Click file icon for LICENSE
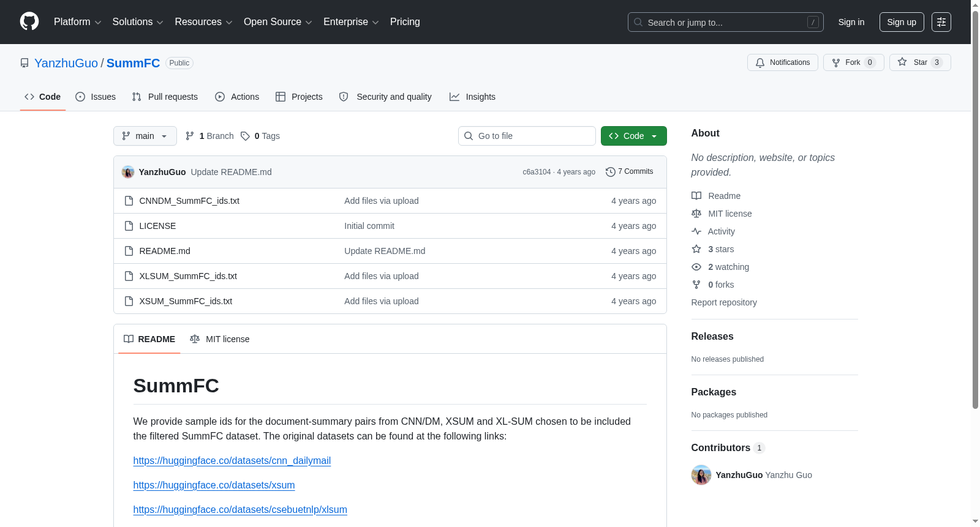This screenshot has width=980, height=527. tap(129, 226)
